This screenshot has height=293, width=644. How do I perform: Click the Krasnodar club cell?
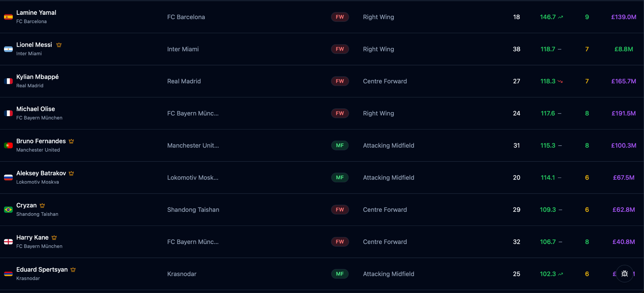coord(182,274)
